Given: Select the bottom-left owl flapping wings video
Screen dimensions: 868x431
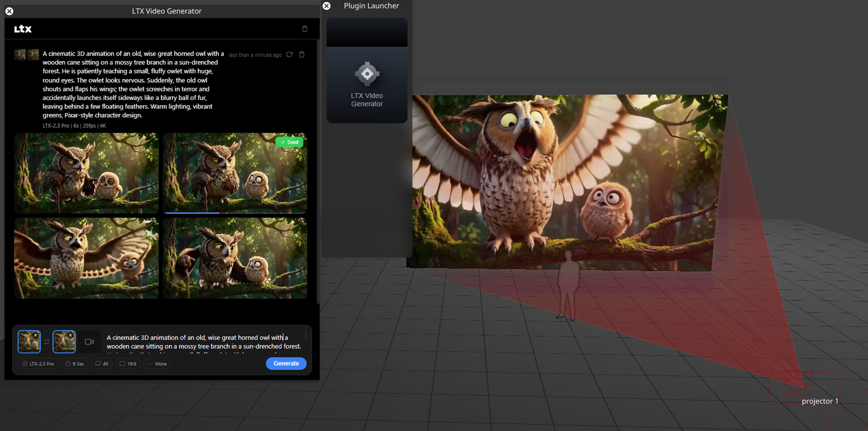Looking at the screenshot, I should click(86, 258).
